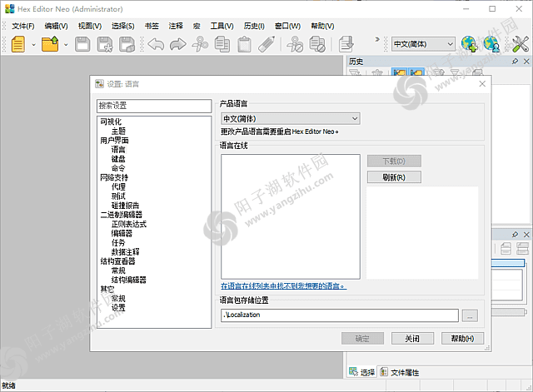
Task: Select 碰撞报告 in the settings tree
Action: [126, 206]
